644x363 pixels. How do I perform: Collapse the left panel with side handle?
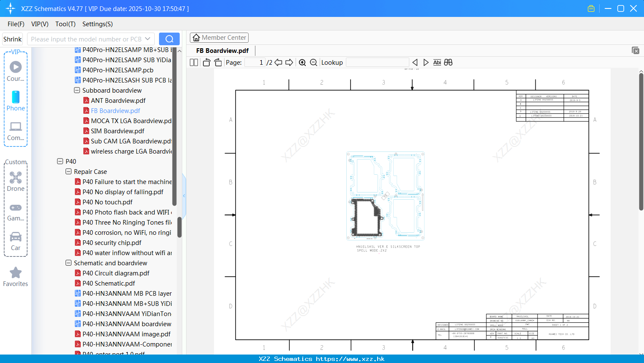(x=184, y=195)
